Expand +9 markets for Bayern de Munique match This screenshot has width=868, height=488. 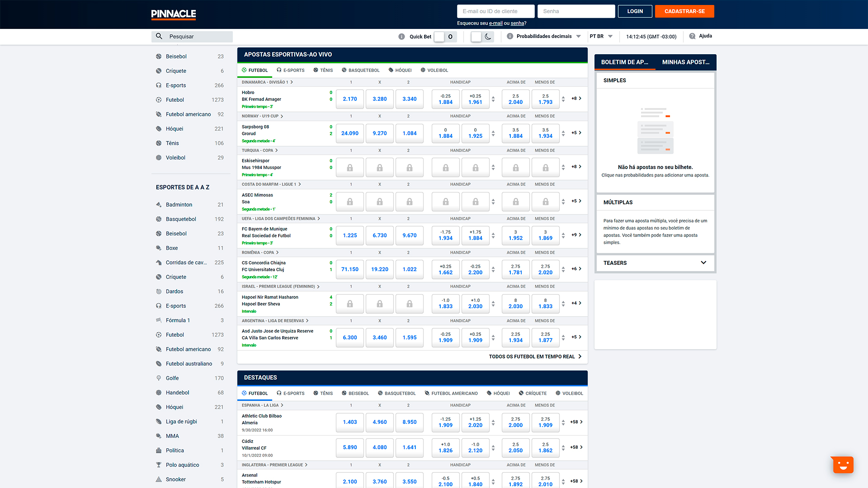[576, 235]
